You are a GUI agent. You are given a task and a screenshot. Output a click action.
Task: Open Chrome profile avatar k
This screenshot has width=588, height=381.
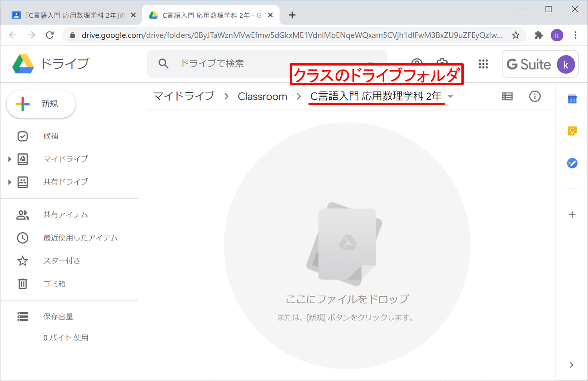click(557, 35)
